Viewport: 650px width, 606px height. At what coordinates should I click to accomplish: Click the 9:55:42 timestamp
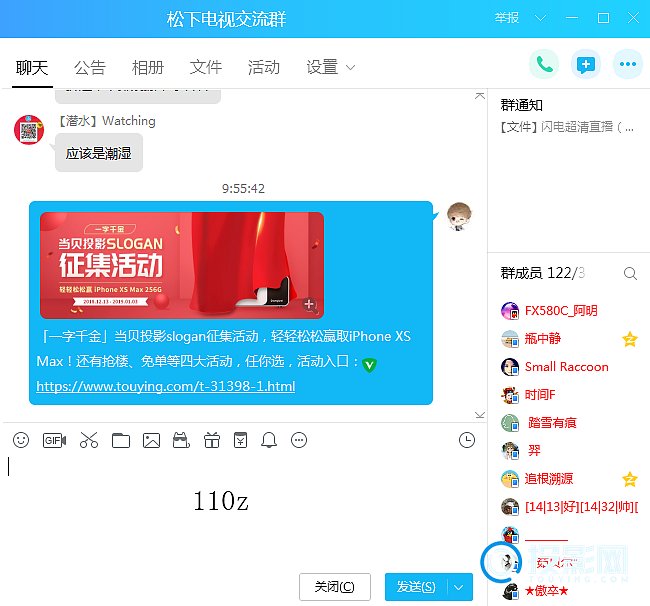[x=243, y=189]
